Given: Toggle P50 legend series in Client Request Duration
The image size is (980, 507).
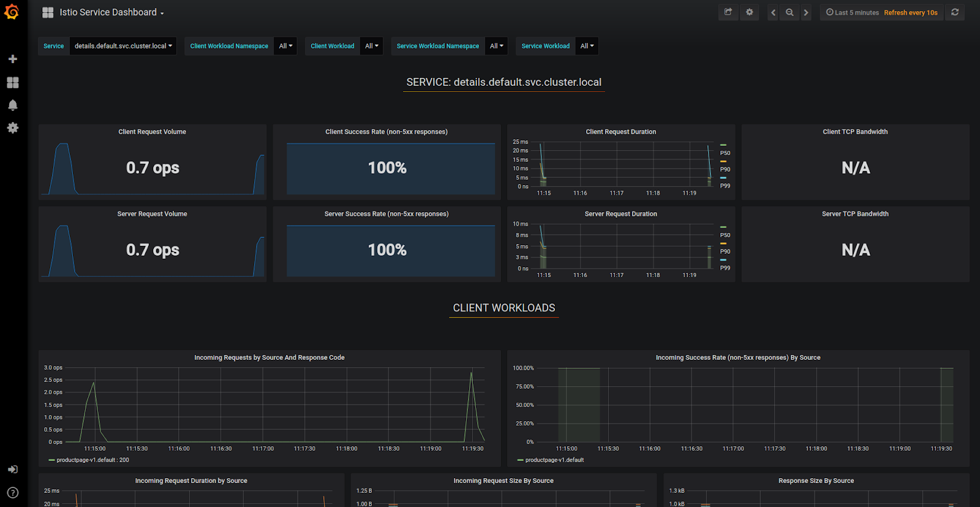Looking at the screenshot, I should [x=725, y=153].
